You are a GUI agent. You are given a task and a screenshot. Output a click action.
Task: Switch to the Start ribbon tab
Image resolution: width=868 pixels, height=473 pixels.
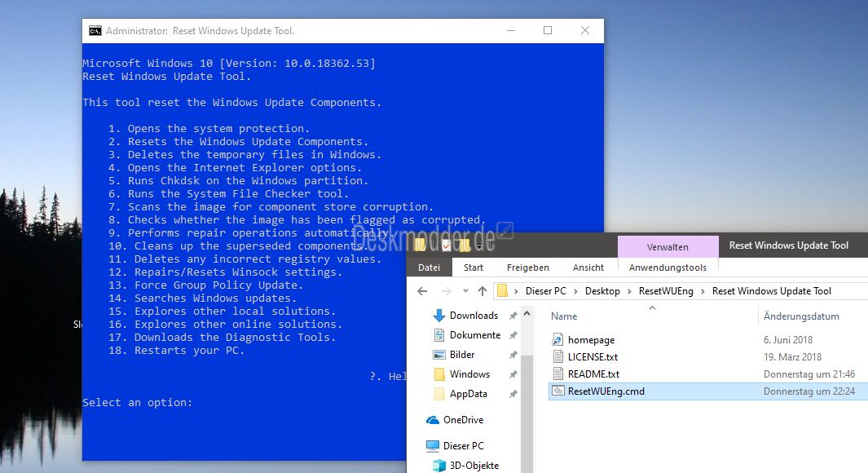474,267
